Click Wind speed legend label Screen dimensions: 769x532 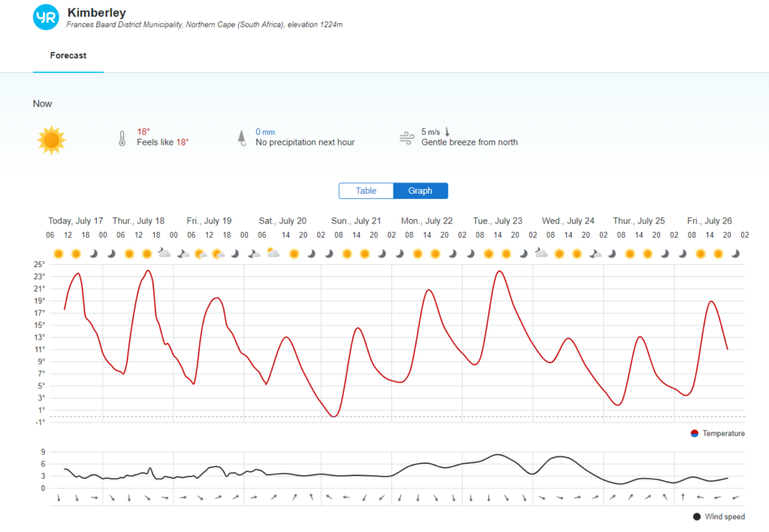pyautogui.click(x=725, y=517)
